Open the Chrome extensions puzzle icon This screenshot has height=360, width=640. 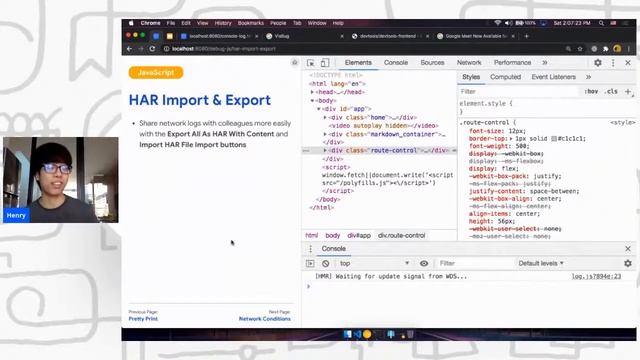(606, 49)
